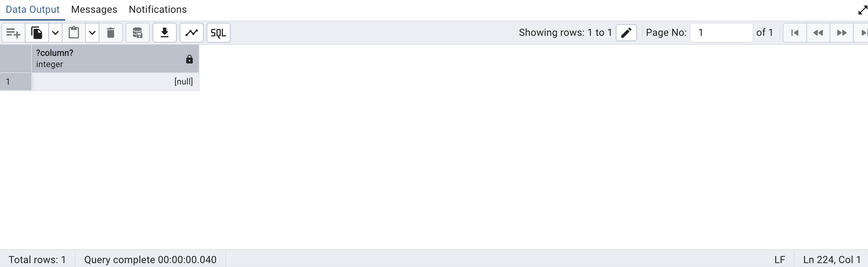
Task: Switch to the Messages tab
Action: [94, 10]
